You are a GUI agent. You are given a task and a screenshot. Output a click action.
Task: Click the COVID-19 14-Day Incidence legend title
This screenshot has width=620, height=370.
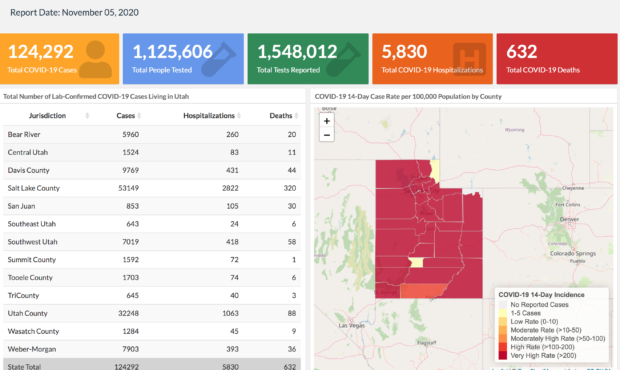click(541, 295)
